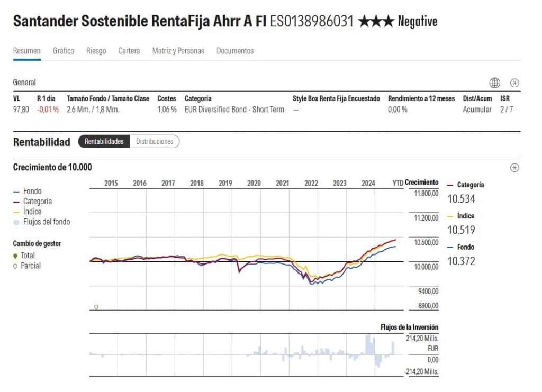Click the yellow Índice swatch on right

450,216
